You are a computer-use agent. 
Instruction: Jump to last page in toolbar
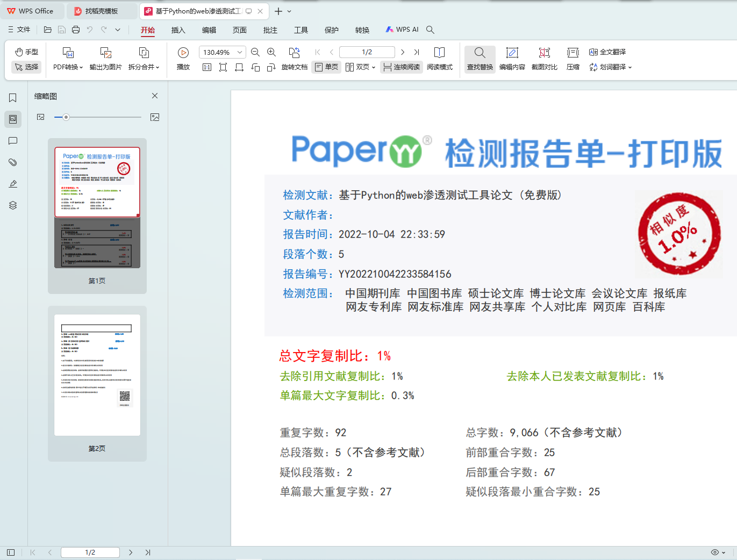click(417, 52)
